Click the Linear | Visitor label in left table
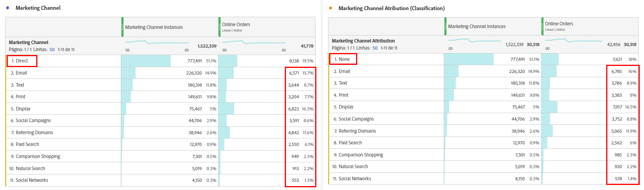Screen dimensions: 644x190 pos(232,30)
